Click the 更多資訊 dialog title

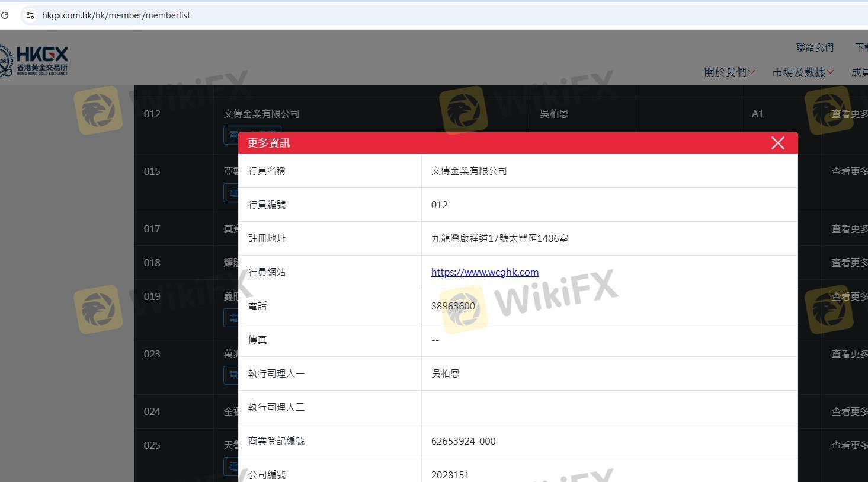268,143
